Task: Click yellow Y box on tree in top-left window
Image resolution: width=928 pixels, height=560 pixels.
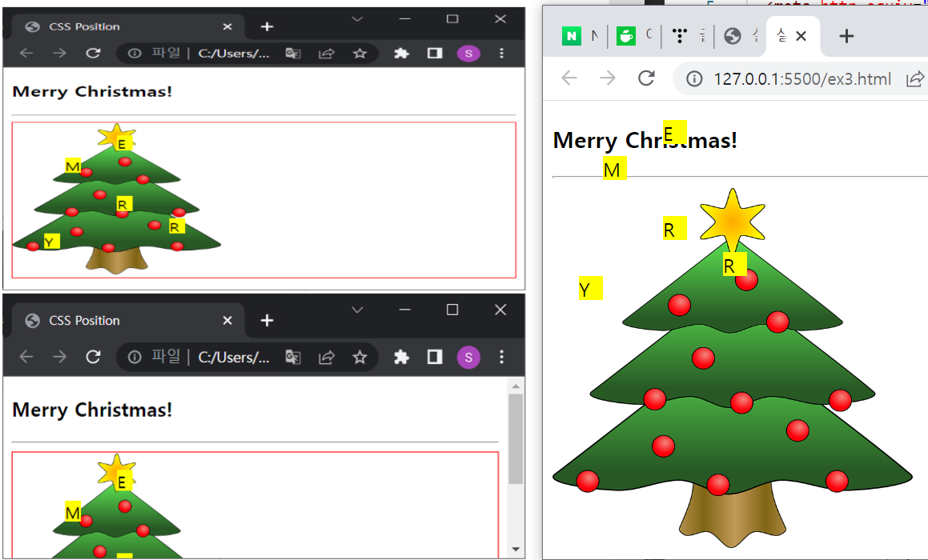Action: click(x=52, y=241)
